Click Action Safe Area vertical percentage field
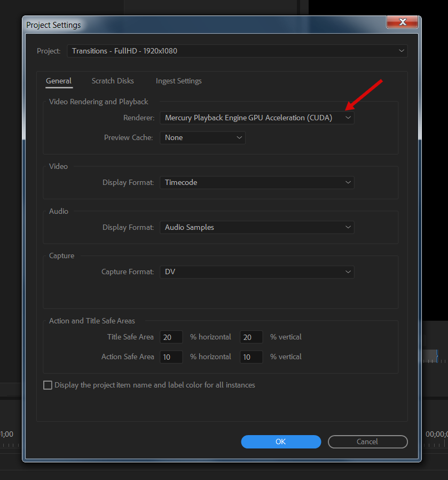 coord(251,357)
